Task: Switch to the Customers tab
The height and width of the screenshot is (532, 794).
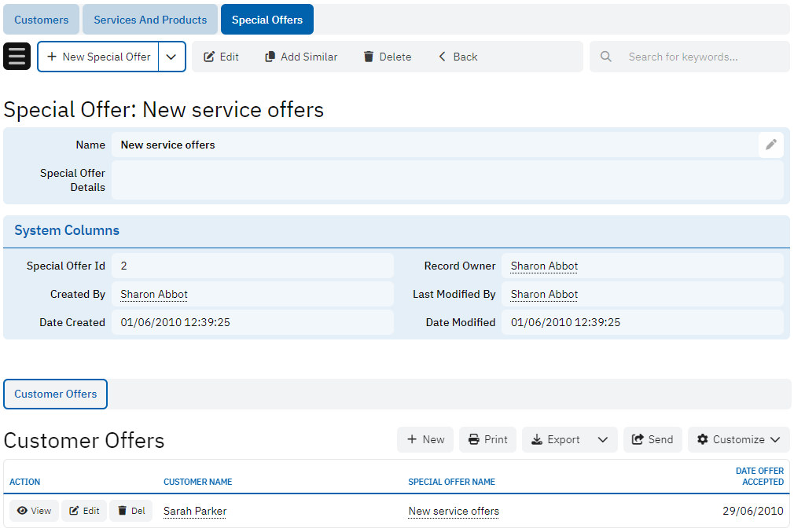Action: point(42,20)
